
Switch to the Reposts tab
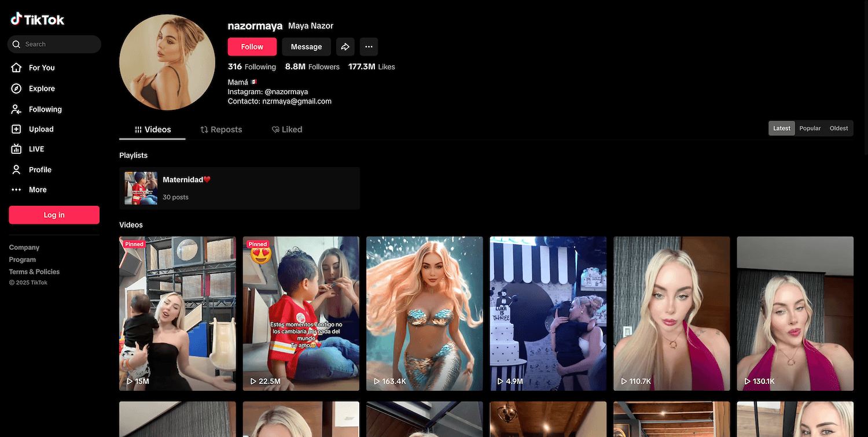(x=221, y=129)
